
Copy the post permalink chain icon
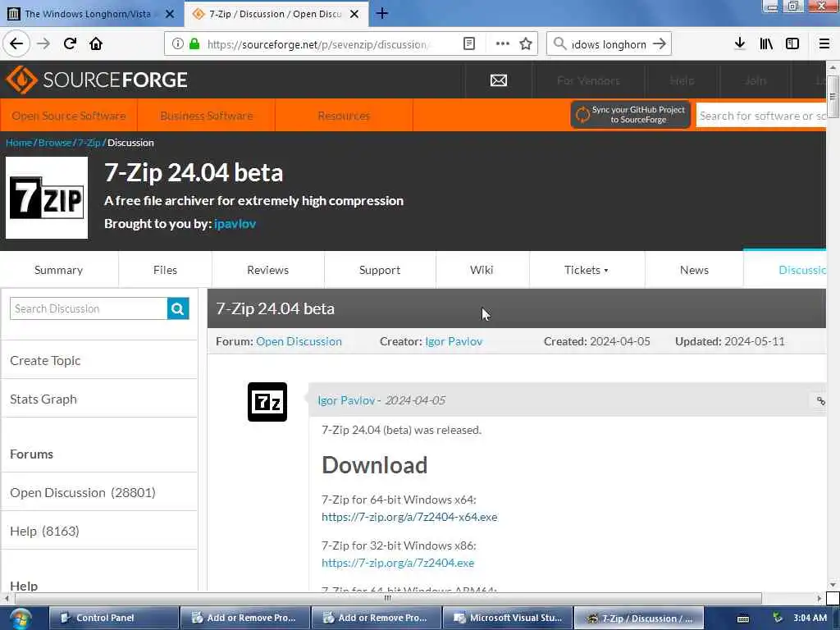(x=820, y=400)
